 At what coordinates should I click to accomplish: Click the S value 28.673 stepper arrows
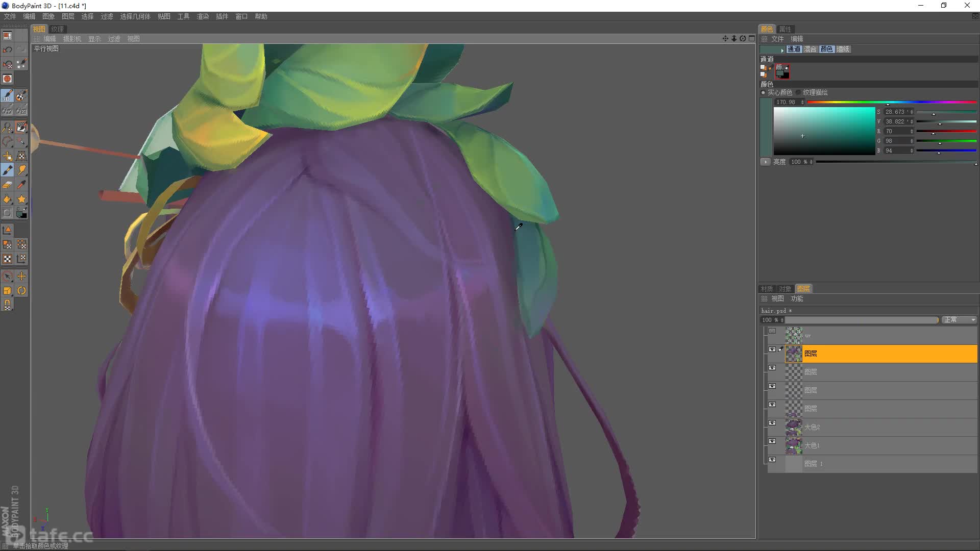912,112
